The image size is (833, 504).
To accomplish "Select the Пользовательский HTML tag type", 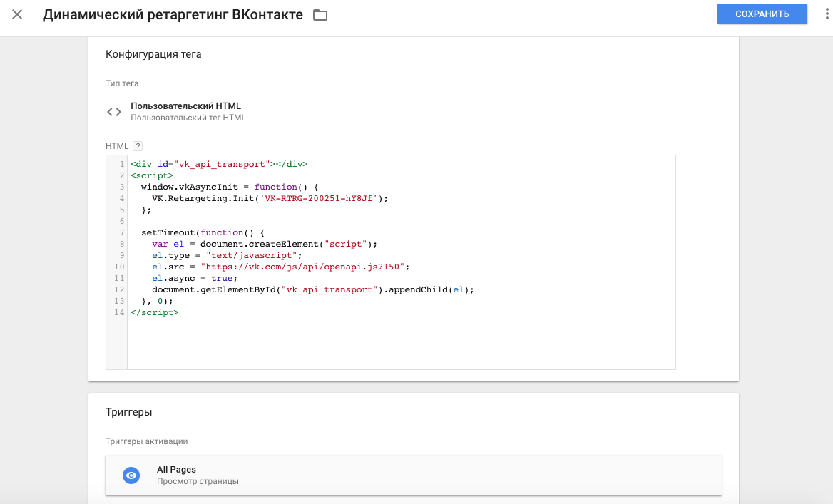I will [186, 106].
